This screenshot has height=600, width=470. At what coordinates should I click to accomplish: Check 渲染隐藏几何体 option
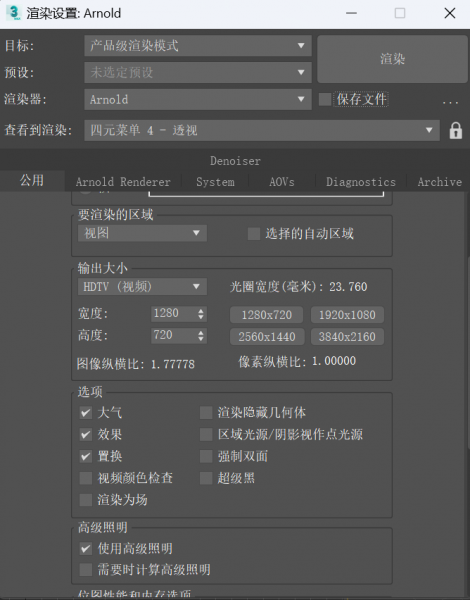point(206,412)
